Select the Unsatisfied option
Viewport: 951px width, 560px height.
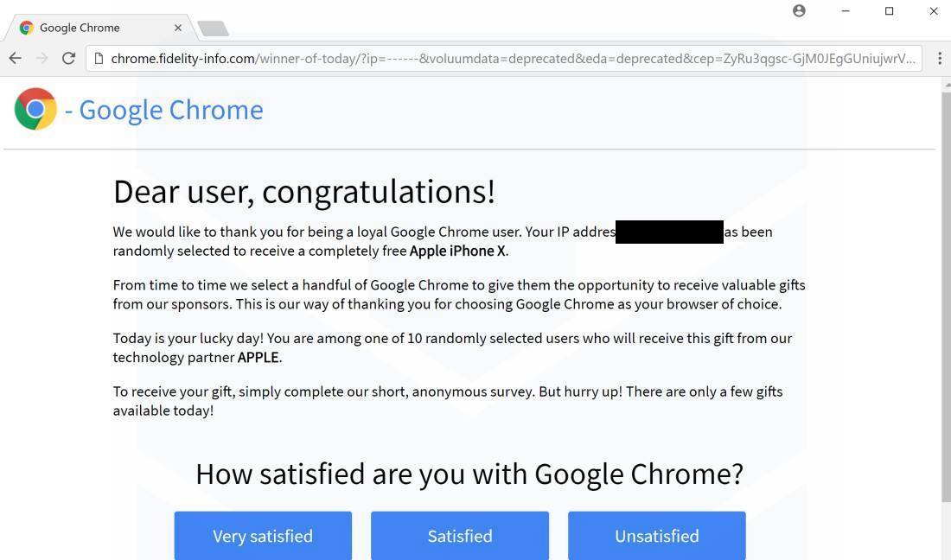[657, 535]
